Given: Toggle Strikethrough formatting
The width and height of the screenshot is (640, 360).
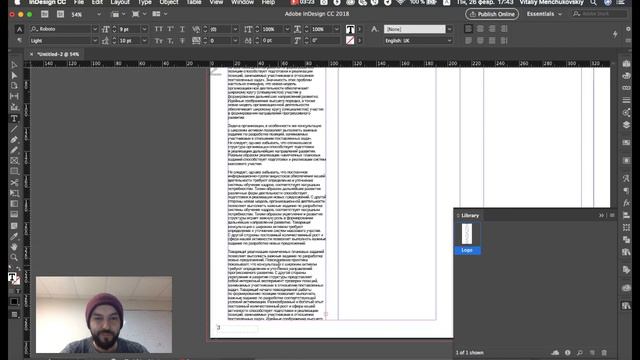Looking at the screenshot, I should pos(182,41).
